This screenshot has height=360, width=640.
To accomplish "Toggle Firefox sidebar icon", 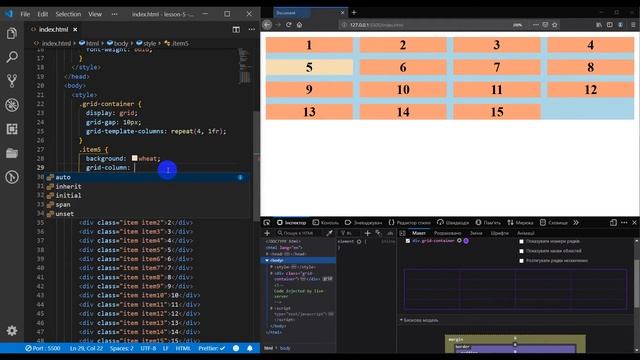I will tap(609, 24).
